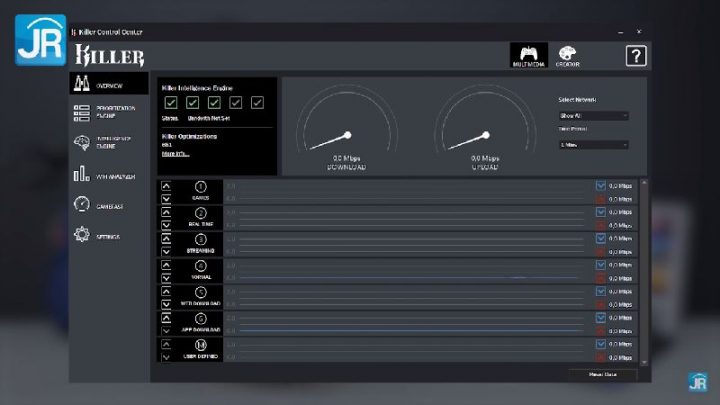The height and width of the screenshot is (405, 720).
Task: Open the Intelligence Engine brain icon
Action: point(82,144)
